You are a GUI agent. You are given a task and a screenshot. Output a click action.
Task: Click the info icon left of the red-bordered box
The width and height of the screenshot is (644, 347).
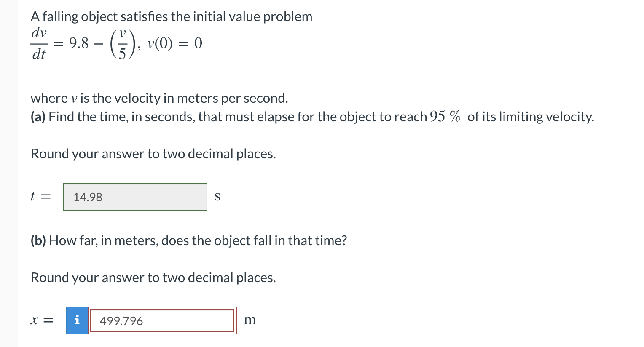click(77, 320)
